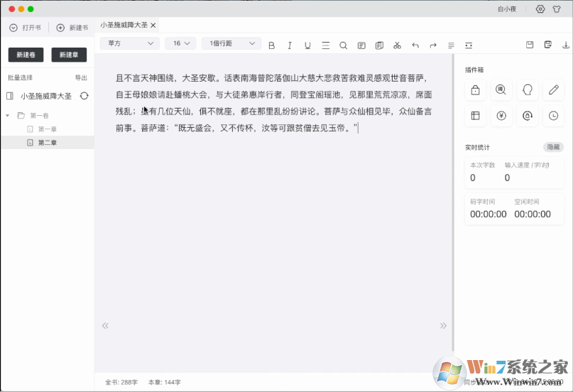Open the lock plugin in 插件箱

pos(475,89)
